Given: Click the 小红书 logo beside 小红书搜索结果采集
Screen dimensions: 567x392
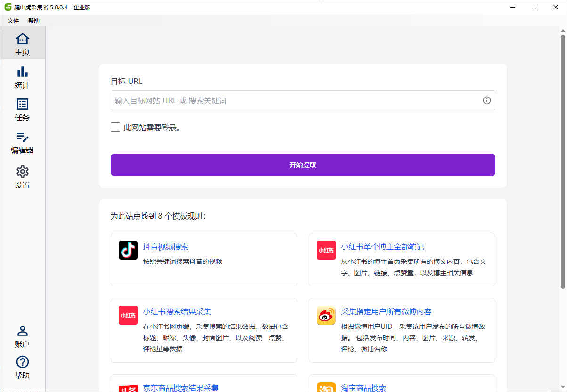Looking at the screenshot, I should coord(128,315).
